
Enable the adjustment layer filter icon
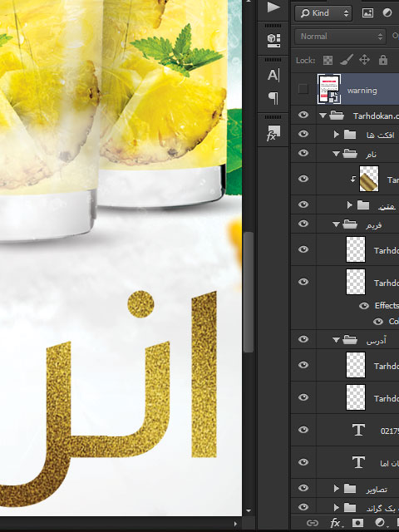[x=387, y=13]
